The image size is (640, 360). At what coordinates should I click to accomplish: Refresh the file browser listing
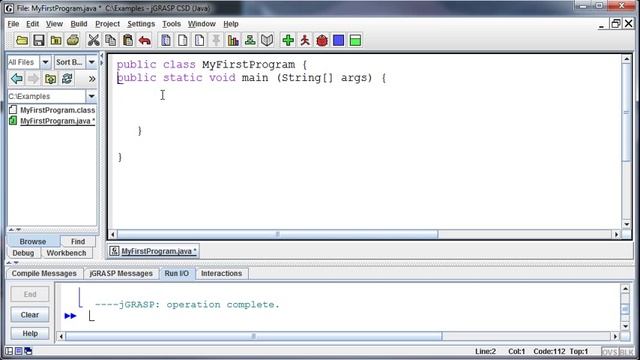67,78
